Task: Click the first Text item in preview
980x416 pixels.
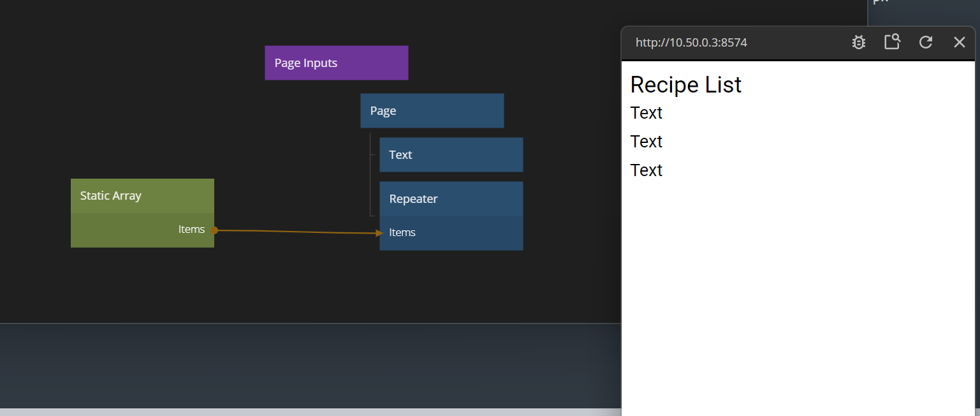Action: [646, 113]
